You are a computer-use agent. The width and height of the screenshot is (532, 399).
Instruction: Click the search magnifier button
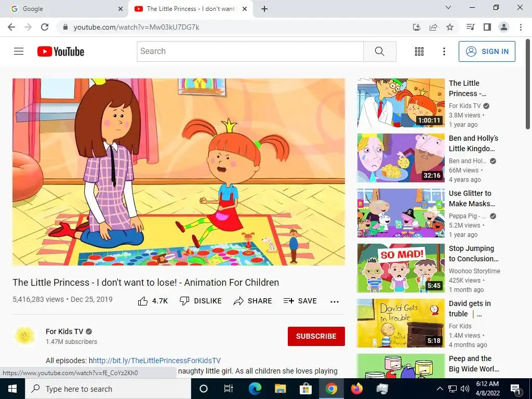pos(380,51)
